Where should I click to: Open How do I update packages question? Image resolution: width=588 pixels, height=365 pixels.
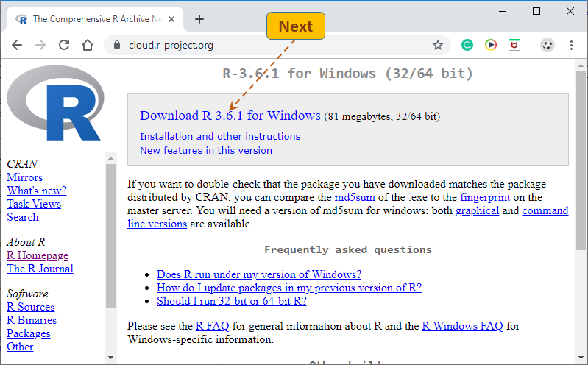pos(288,287)
